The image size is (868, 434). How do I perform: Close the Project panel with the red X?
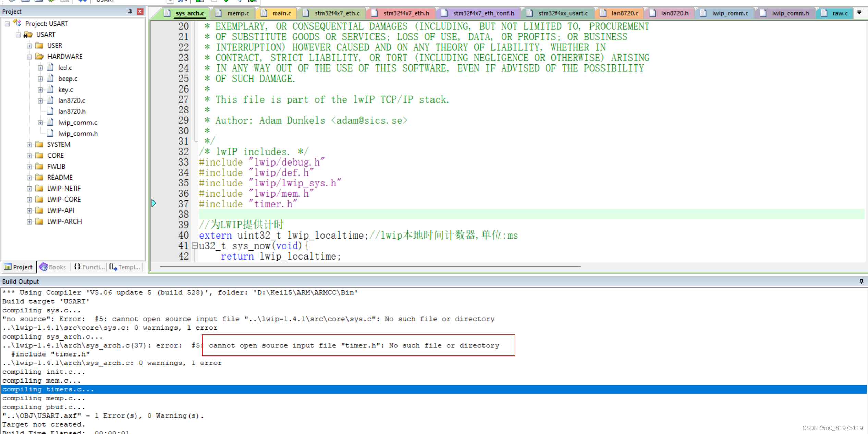tap(140, 11)
